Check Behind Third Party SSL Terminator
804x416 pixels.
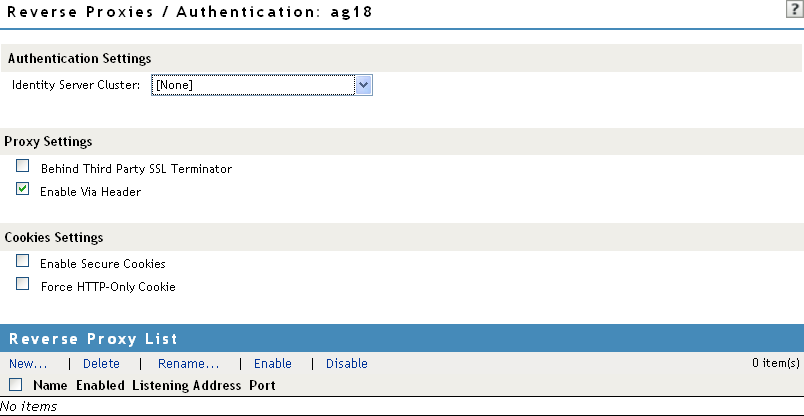click(x=23, y=167)
